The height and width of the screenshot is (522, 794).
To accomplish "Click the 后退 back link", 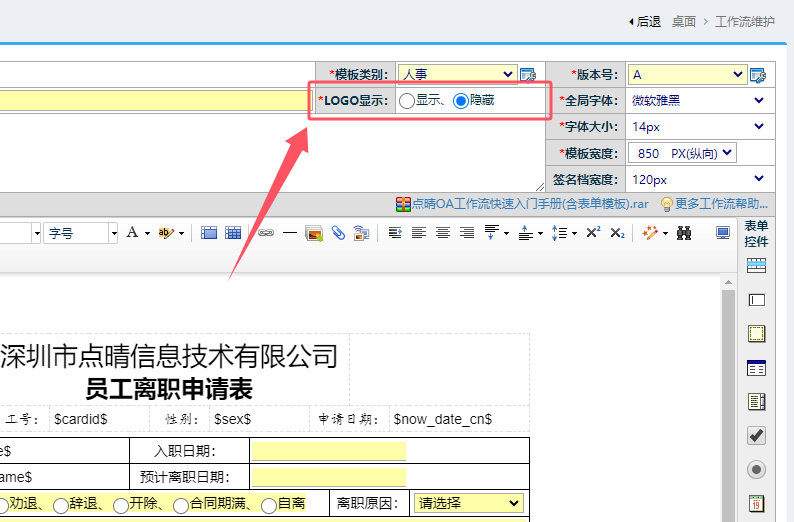I will pos(645,21).
